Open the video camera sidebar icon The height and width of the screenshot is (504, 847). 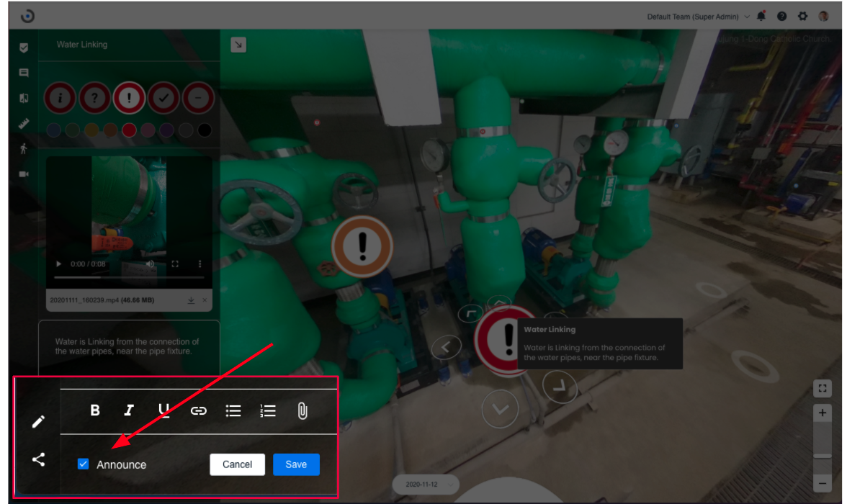click(x=24, y=174)
